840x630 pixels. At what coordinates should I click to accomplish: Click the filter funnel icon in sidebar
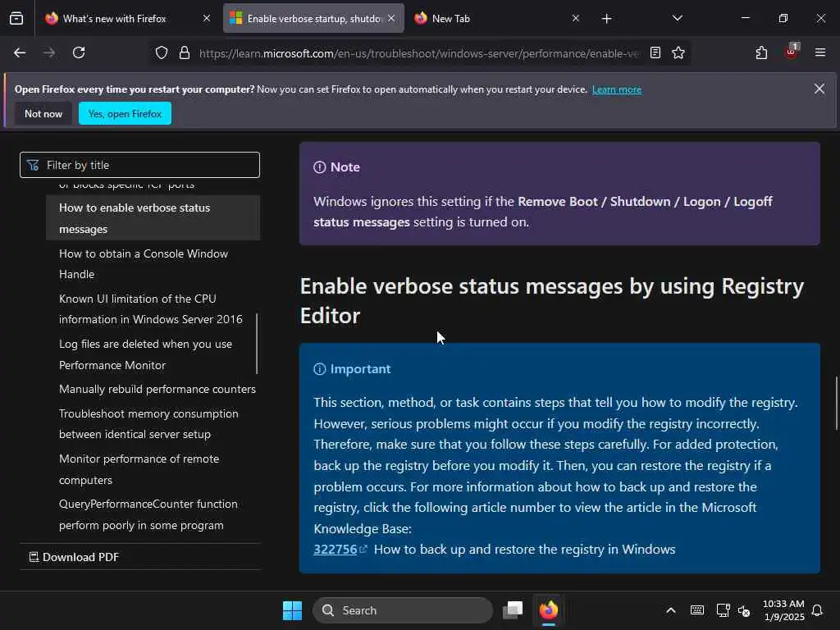click(x=33, y=165)
